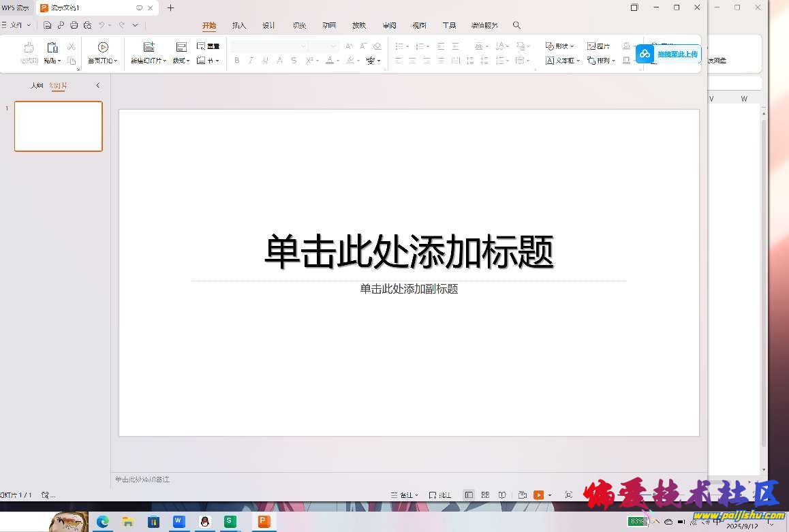Click the Save icon in quick access toolbar
Screen dimensions: 789x532
(x=47, y=25)
